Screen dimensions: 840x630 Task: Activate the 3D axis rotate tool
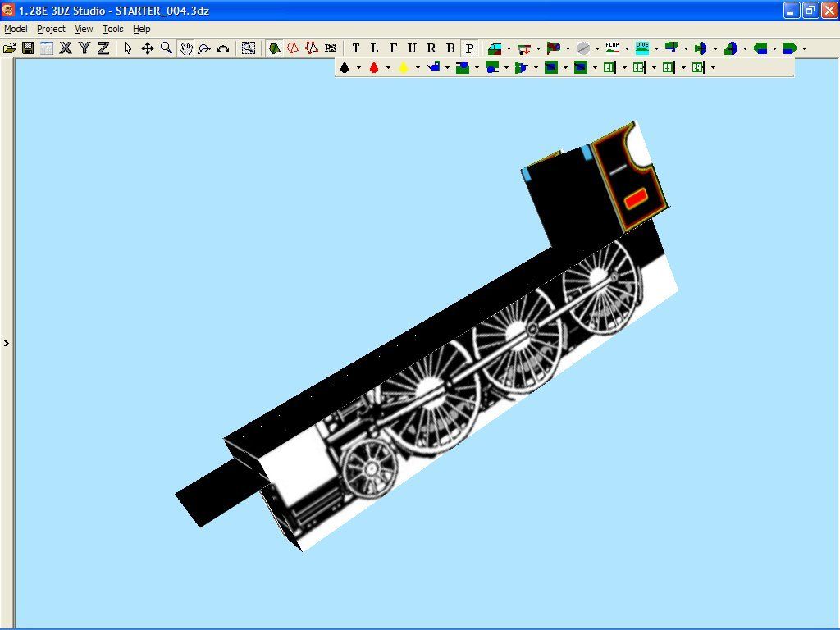[204, 48]
